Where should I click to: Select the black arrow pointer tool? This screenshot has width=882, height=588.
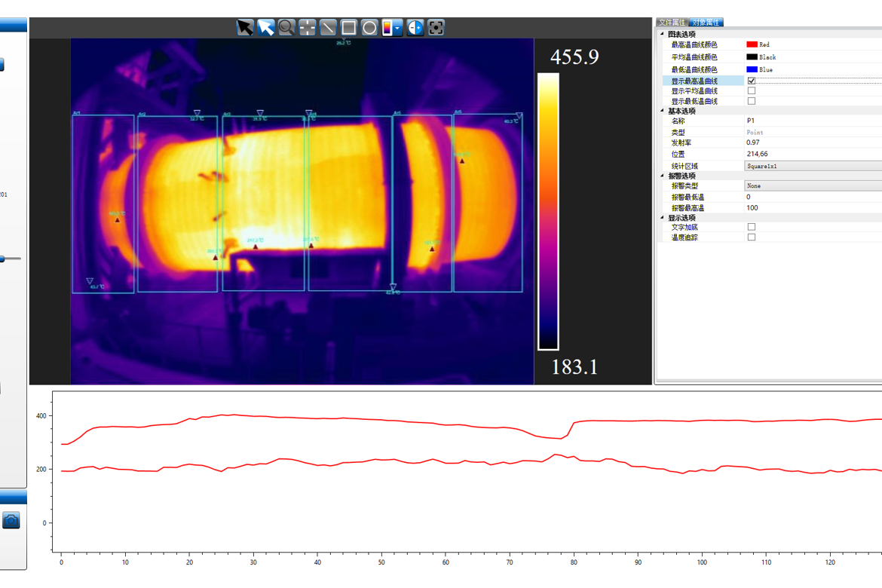[x=245, y=28]
